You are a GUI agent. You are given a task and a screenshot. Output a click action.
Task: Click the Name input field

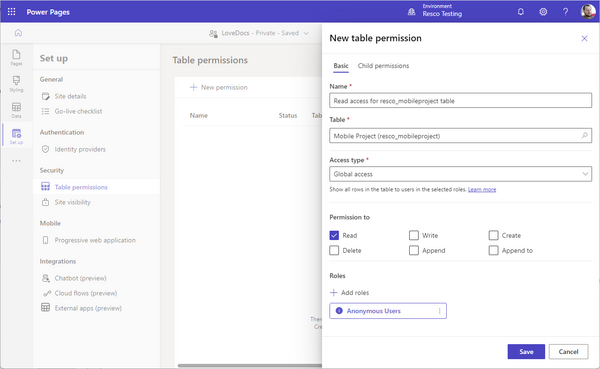[x=460, y=101]
